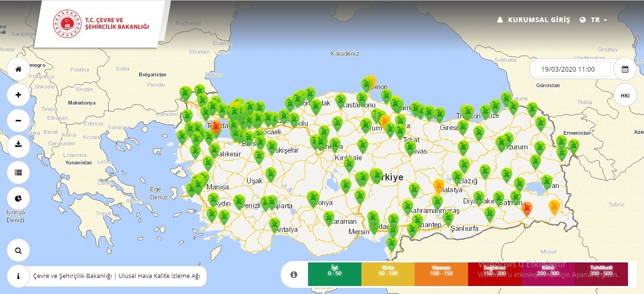Click the info icon at bottom left

[18, 277]
